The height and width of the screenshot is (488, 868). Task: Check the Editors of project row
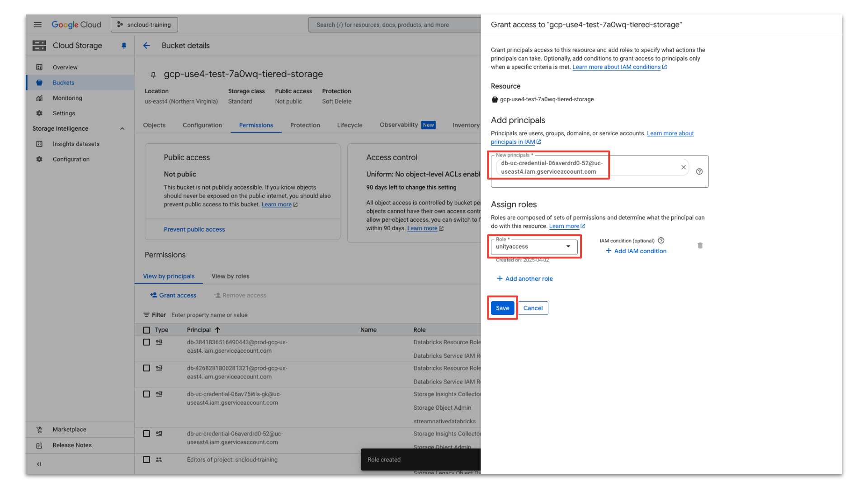point(146,460)
